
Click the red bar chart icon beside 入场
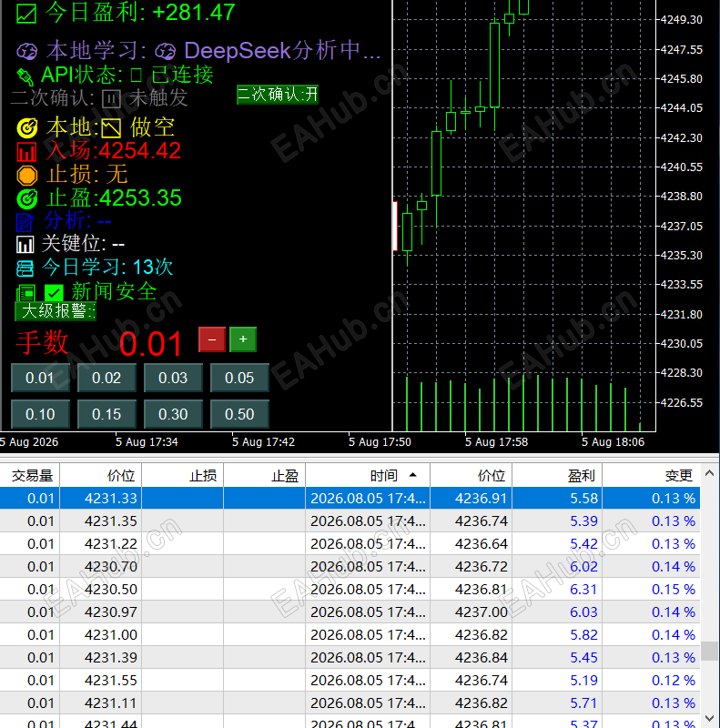pyautogui.click(x=26, y=152)
